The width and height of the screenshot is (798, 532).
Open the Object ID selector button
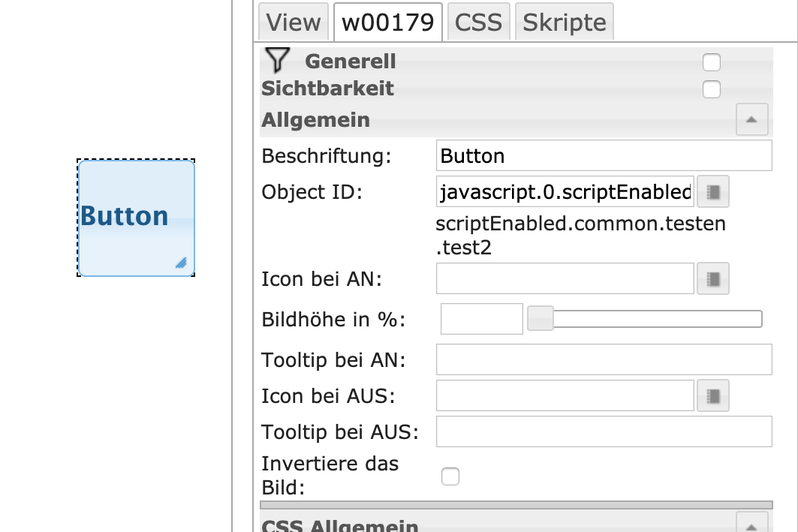tap(713, 192)
